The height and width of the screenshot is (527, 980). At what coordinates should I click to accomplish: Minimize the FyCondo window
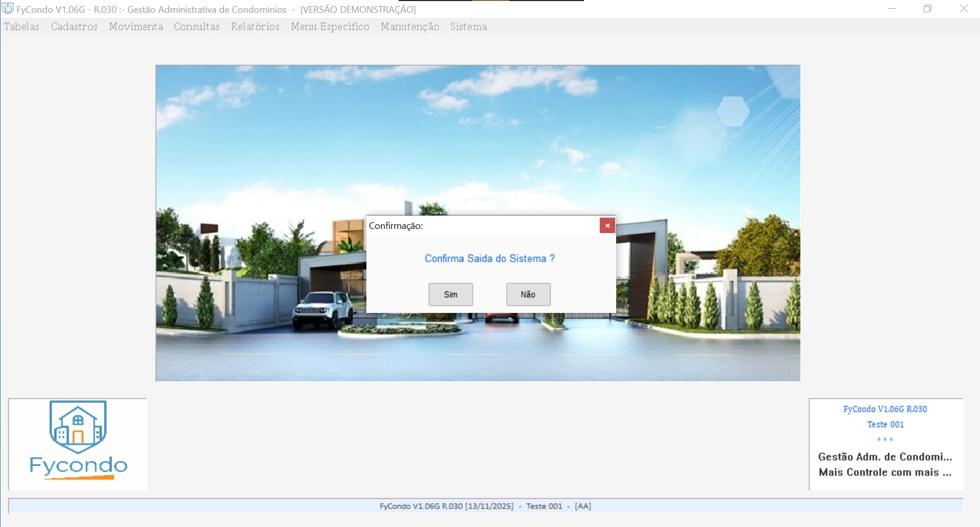tap(892, 9)
